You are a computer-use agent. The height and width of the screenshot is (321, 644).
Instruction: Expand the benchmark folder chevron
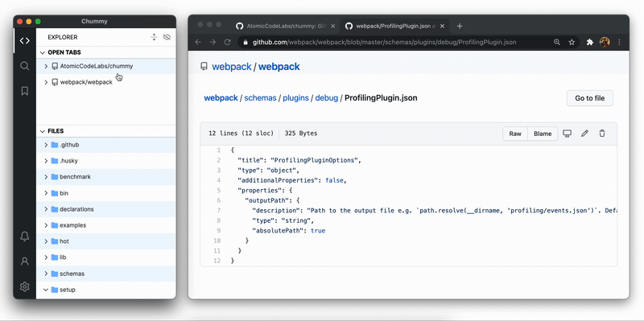click(x=46, y=177)
